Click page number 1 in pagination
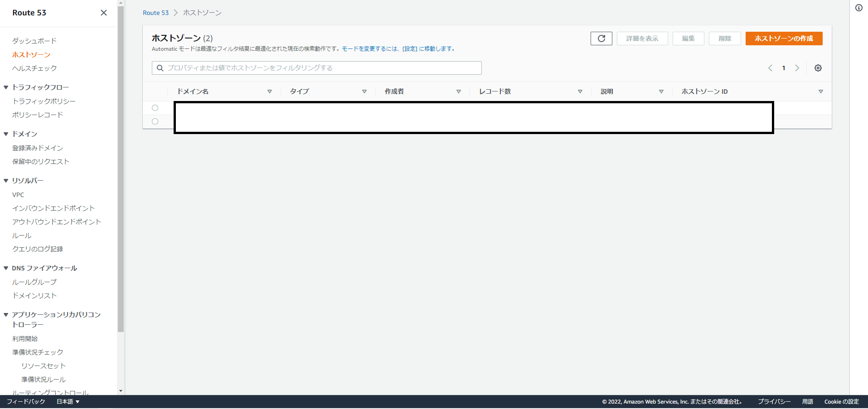868x409 pixels. click(x=783, y=68)
